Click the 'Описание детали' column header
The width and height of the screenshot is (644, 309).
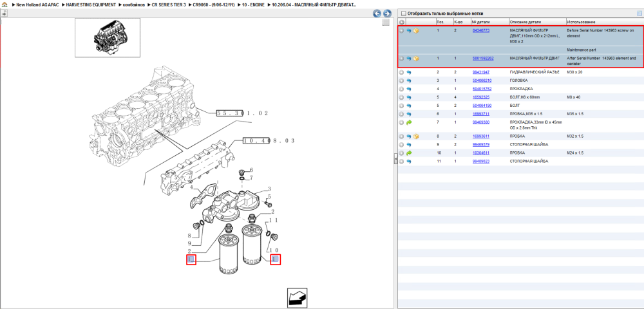[x=526, y=22]
